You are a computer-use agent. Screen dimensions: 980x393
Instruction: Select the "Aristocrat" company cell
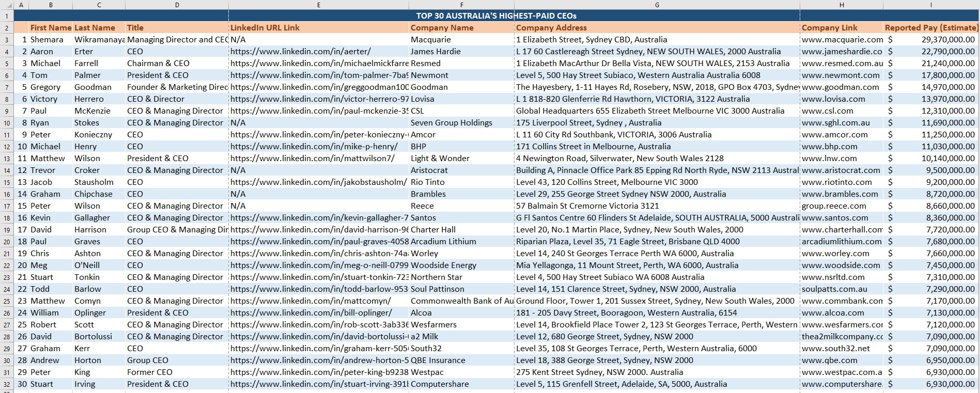[x=462, y=170]
